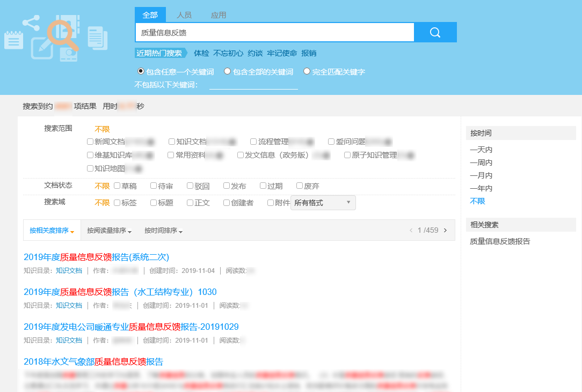Open related search 质量信息反馈报告

500,241
